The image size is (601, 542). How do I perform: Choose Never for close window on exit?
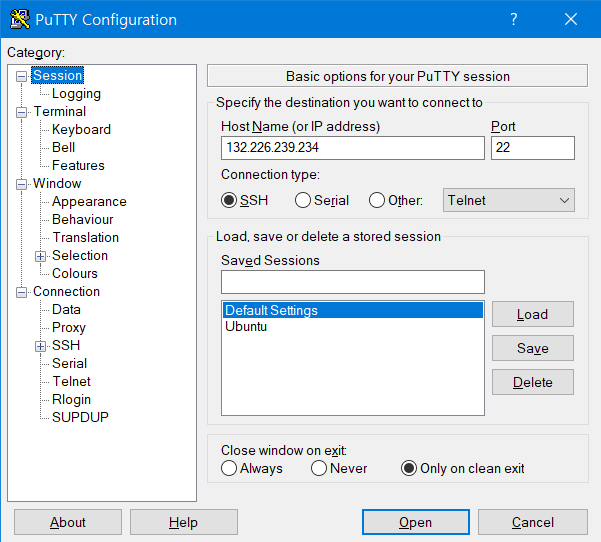coord(319,468)
